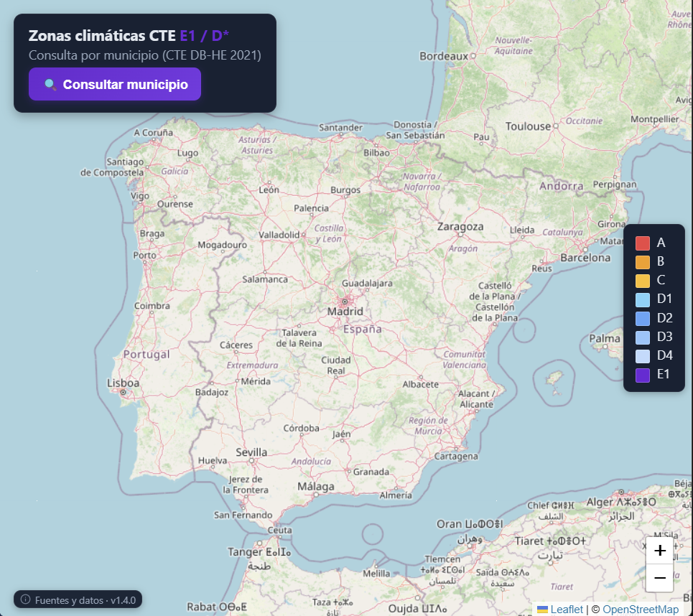This screenshot has width=693, height=616.
Task: Select the purple E1 legend swatch
Action: pos(643,374)
